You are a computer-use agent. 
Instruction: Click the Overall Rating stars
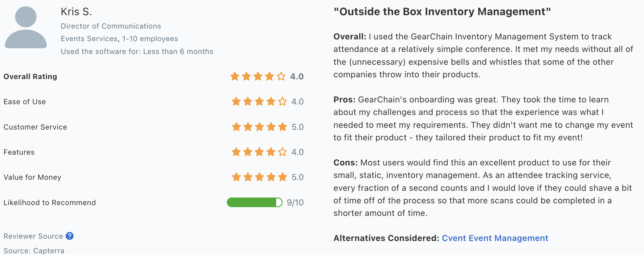[x=258, y=76]
